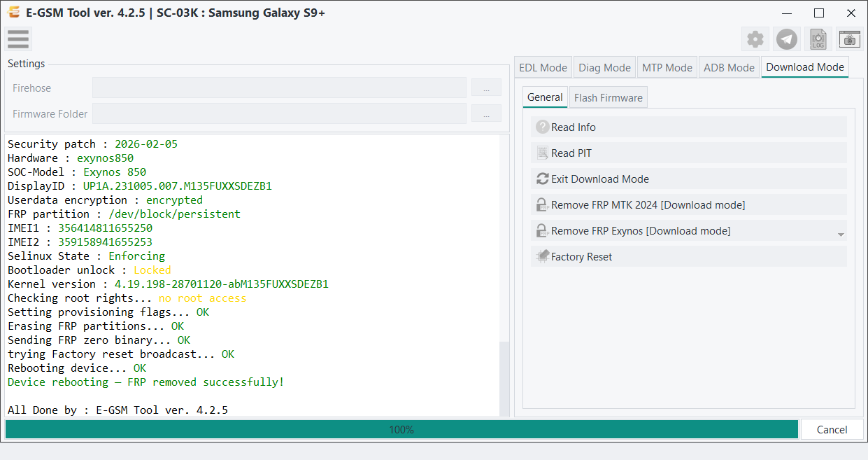
Task: Open the hamburger main menu
Action: click(18, 39)
